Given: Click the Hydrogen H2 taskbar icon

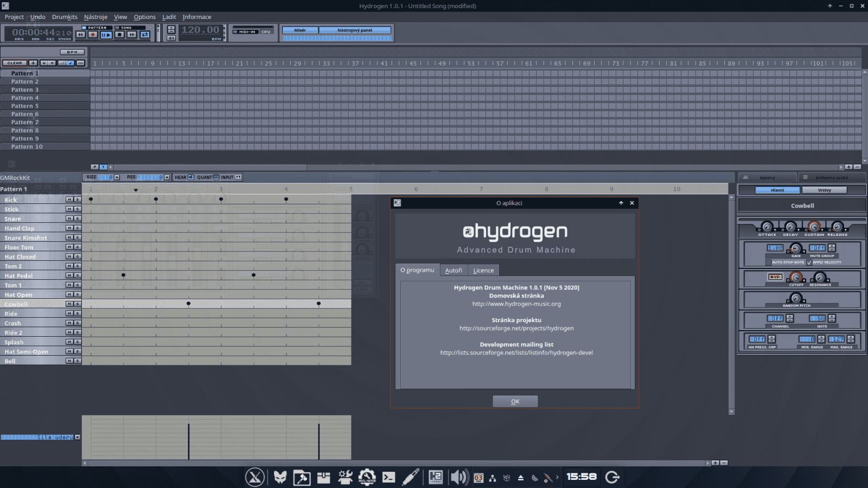Looking at the screenshot, I should click(435, 477).
